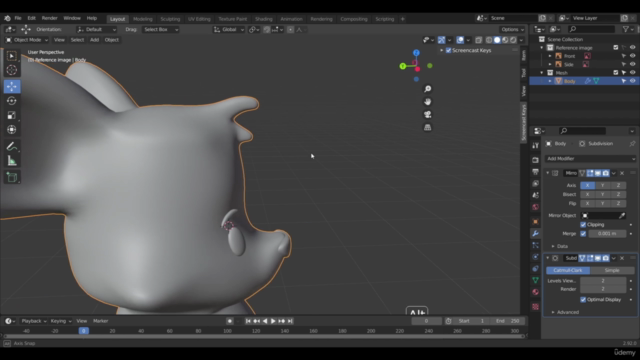Open the timeline Keying menu
The image size is (640, 360).
point(60,321)
